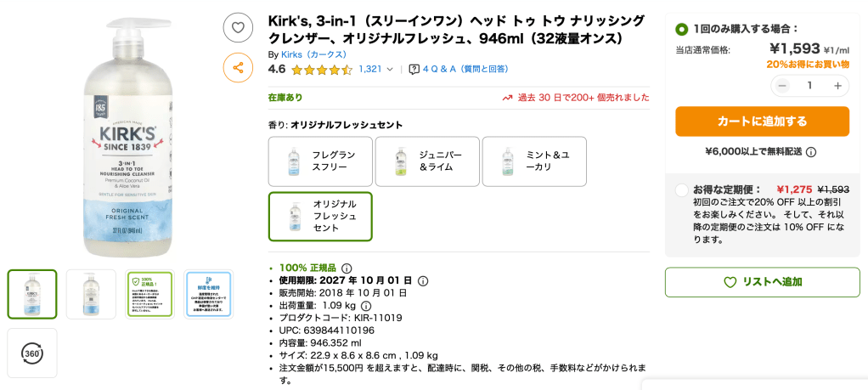Open the Kirks（カークス）brand link

pos(313,54)
